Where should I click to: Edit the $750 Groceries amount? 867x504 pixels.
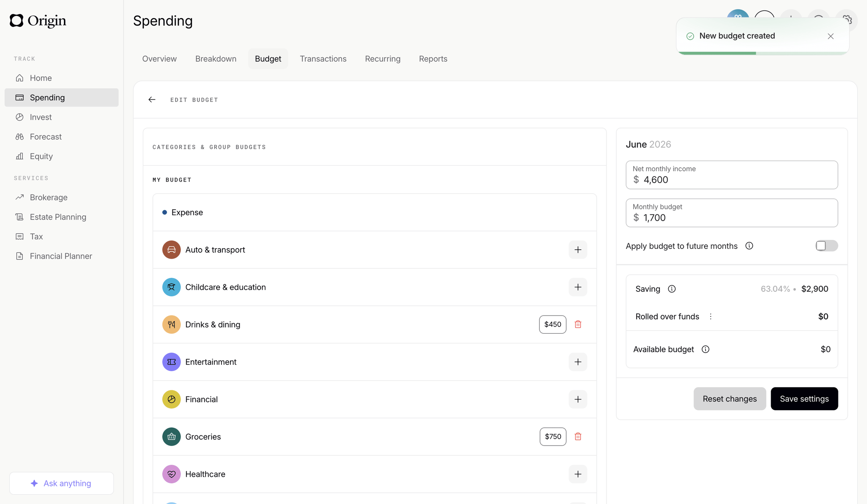pyautogui.click(x=553, y=436)
